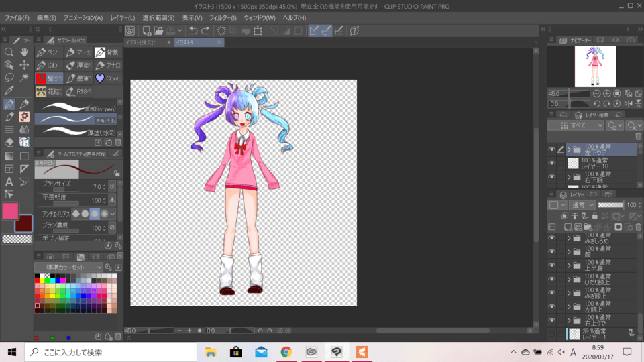Choose the 厚塗り水彩 brush preset

(76, 132)
